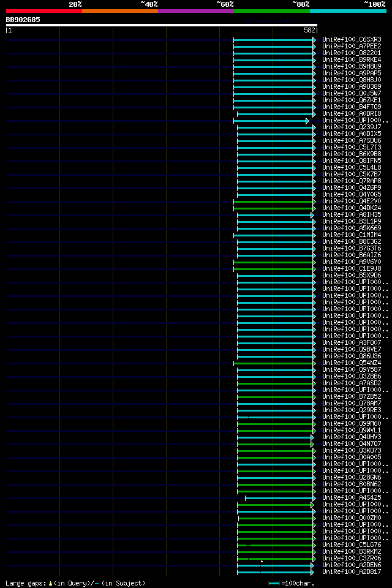Open hit UniRef100_A7PEE2
Screen dimensions: 392x588
tap(352, 46)
